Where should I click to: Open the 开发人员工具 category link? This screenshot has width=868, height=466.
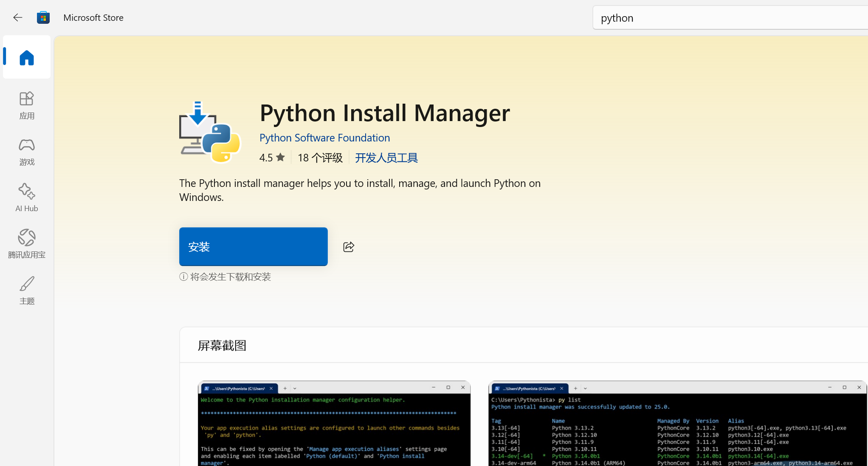click(386, 158)
